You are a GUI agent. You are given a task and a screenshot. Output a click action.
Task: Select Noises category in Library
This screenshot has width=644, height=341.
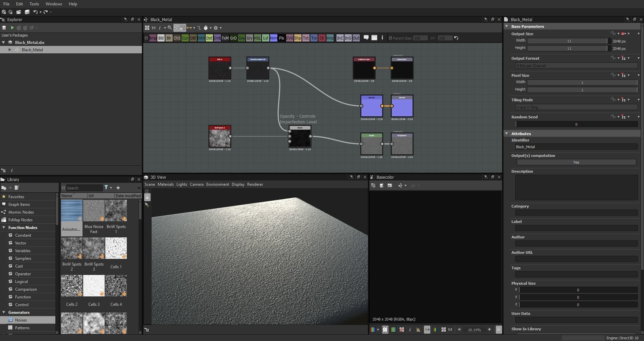[x=28, y=320]
